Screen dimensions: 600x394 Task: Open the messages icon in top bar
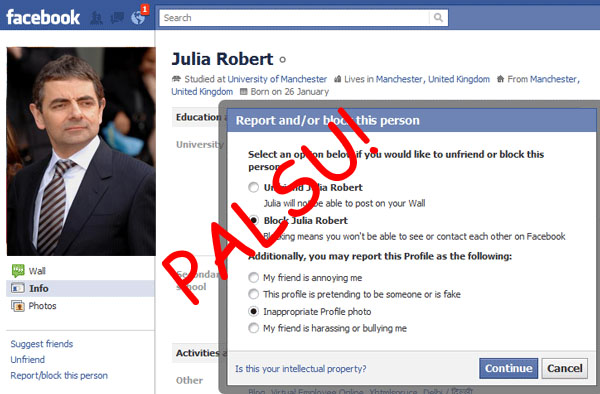point(117,18)
